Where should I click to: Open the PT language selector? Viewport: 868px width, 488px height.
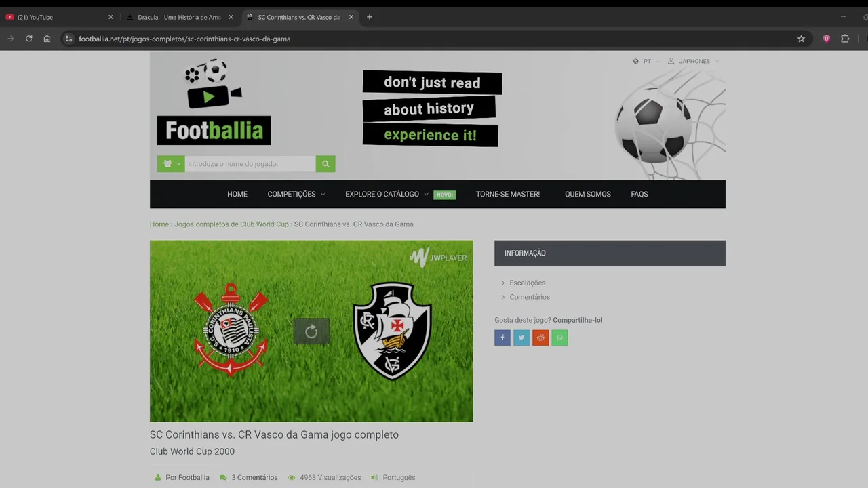[x=646, y=61]
